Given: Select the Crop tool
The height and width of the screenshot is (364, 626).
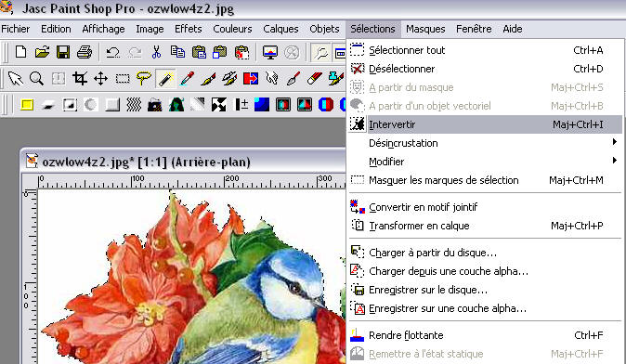Looking at the screenshot, I should coord(80,79).
